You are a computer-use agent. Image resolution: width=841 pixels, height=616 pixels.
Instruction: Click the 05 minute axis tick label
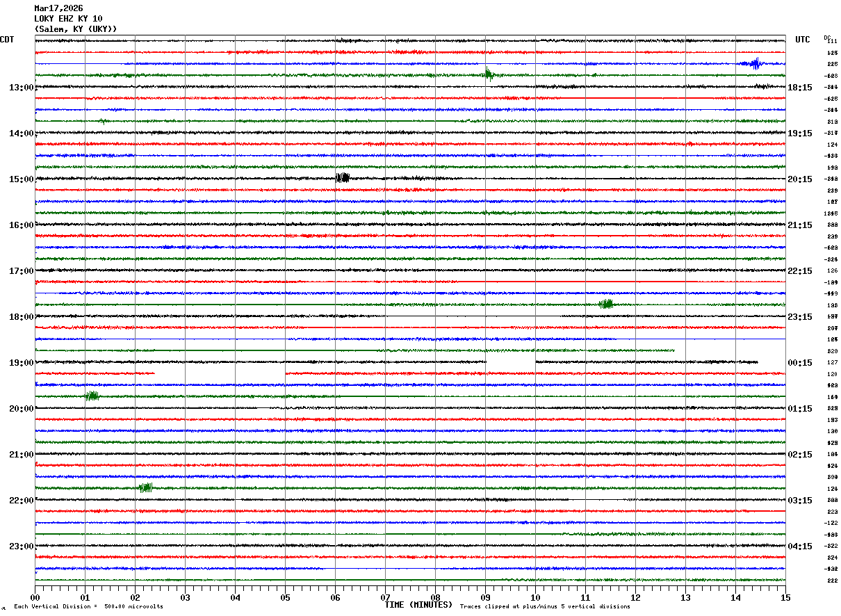pyautogui.click(x=285, y=597)
